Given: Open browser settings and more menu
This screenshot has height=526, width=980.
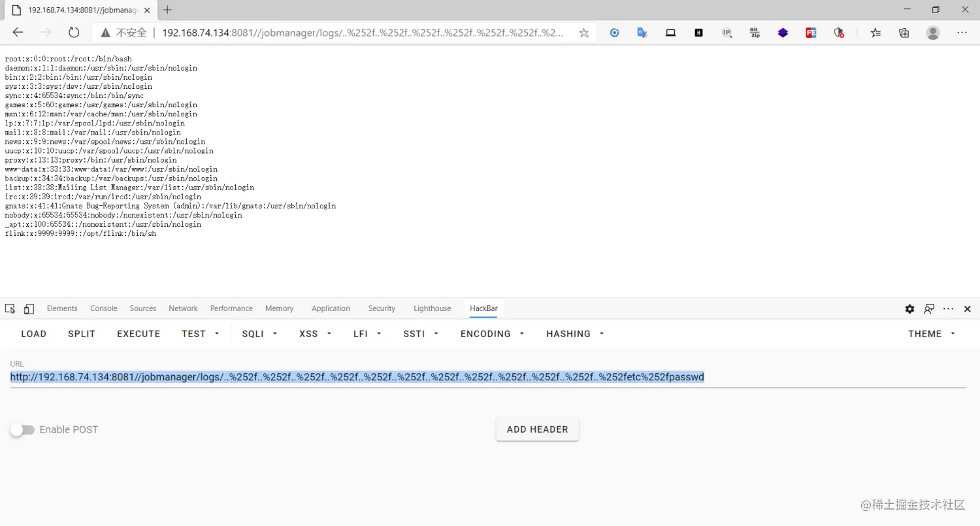Looking at the screenshot, I should point(962,33).
